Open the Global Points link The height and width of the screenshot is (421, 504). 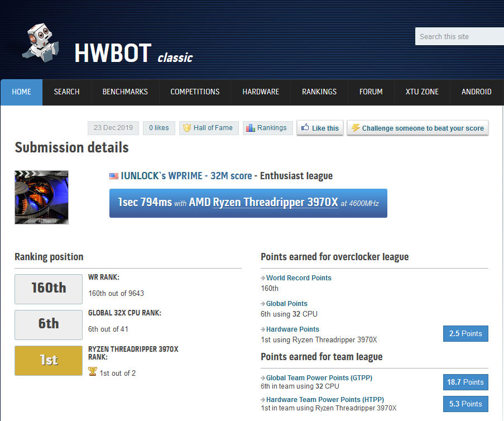click(x=287, y=304)
